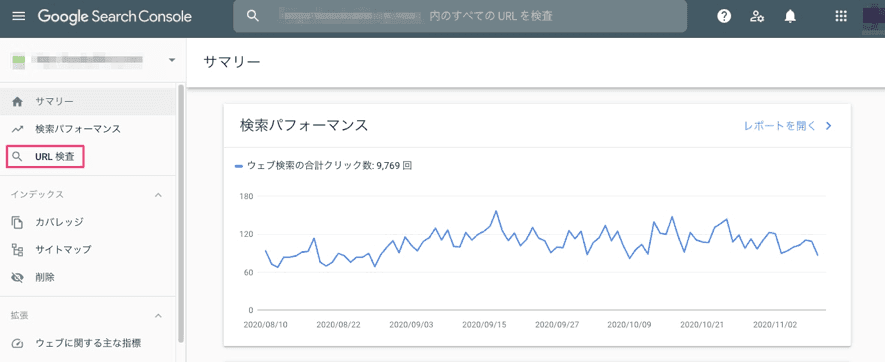The image size is (885, 362).
Task: Click the カバレッジ pages icon
Action: [x=17, y=222]
